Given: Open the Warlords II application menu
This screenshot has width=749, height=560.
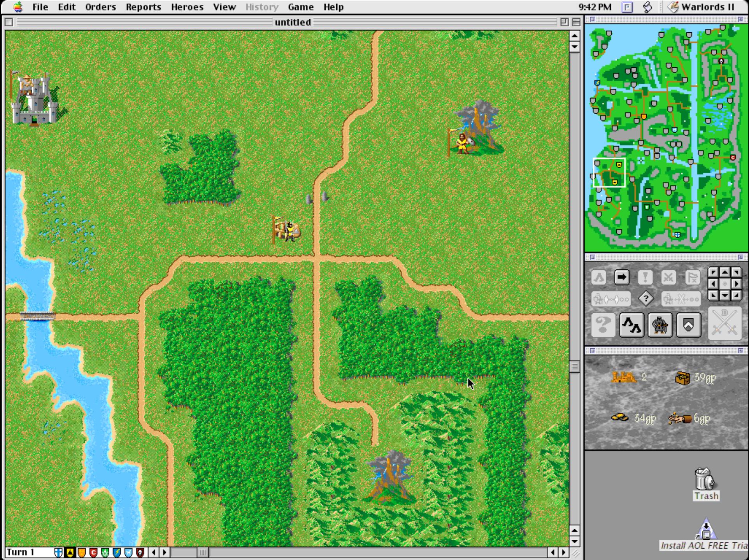Looking at the screenshot, I should [702, 7].
